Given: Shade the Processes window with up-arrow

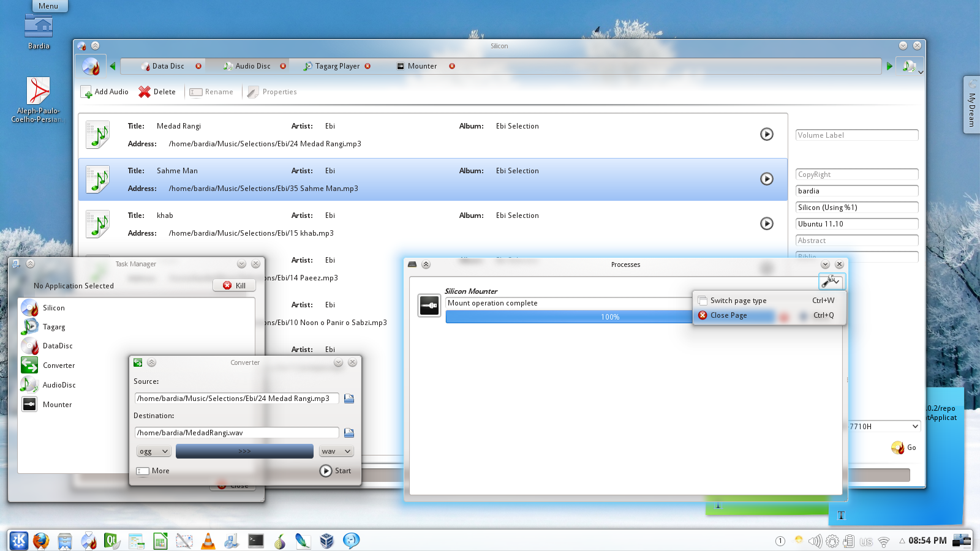Looking at the screenshot, I should tap(426, 264).
